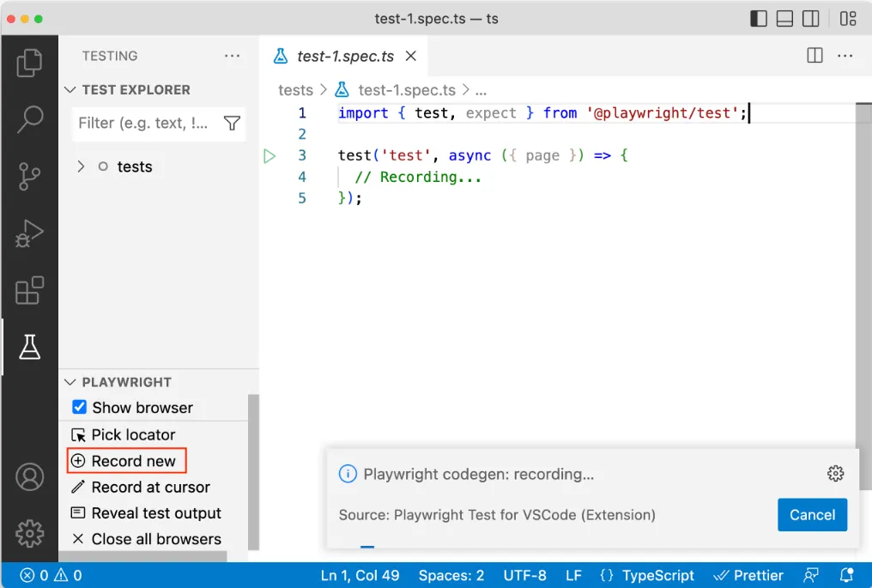Open the Run and Debug panel
Viewport: 872px width, 588px height.
click(30, 233)
